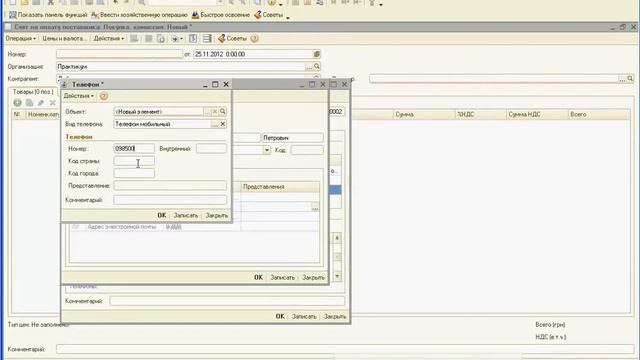Click ellipsis select button of 'Вид телефона'

[x=215, y=124]
